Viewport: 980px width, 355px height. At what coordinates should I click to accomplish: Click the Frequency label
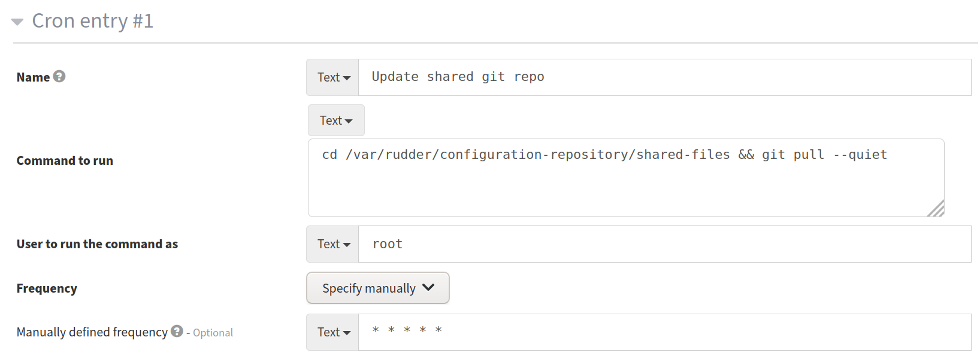tap(47, 288)
